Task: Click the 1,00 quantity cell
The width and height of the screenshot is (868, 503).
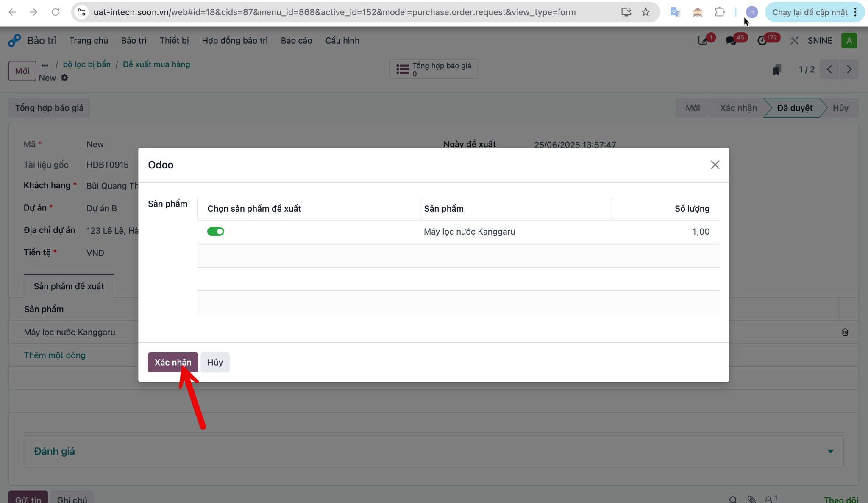Action: pyautogui.click(x=665, y=232)
